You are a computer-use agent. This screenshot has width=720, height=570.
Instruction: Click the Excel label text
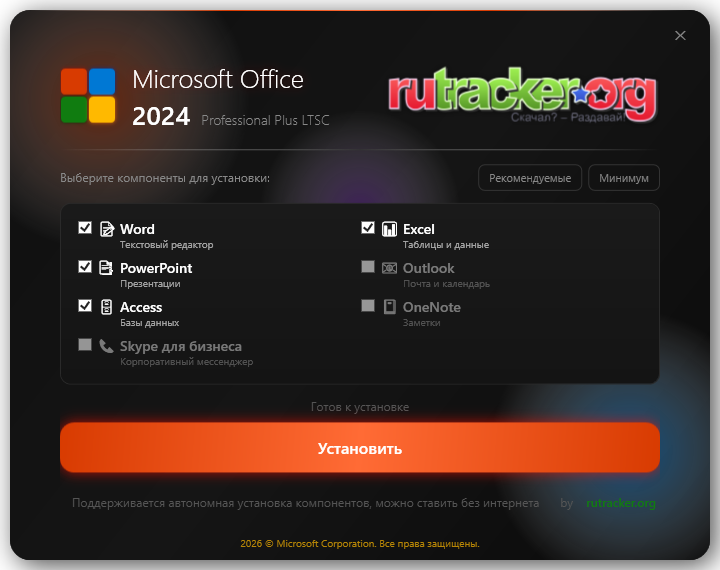[x=419, y=229]
